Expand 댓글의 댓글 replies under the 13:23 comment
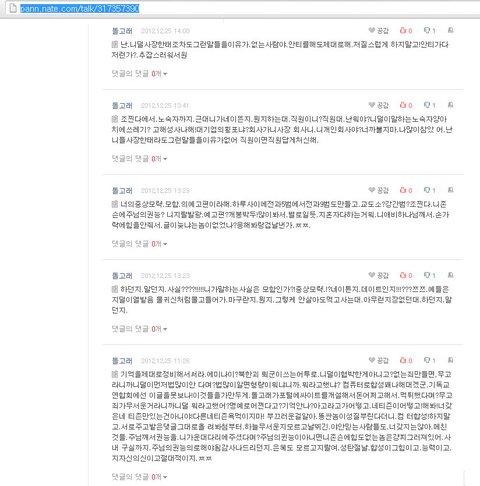 [139, 329]
